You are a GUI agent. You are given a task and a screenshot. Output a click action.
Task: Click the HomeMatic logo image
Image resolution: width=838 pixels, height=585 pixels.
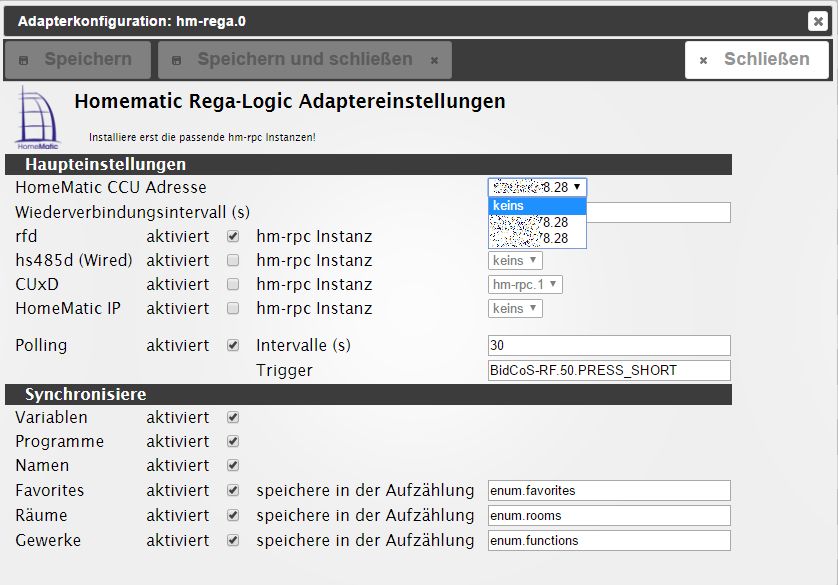38,119
